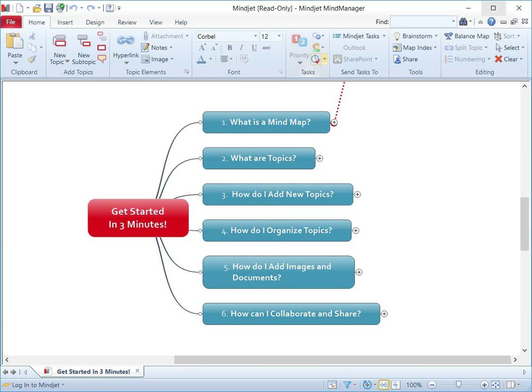Click the zoom slider handle
This screenshot has height=392, width=532.
click(x=458, y=385)
